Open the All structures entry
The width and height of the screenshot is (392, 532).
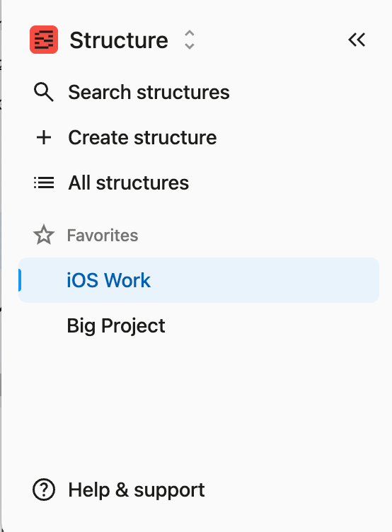point(199,183)
